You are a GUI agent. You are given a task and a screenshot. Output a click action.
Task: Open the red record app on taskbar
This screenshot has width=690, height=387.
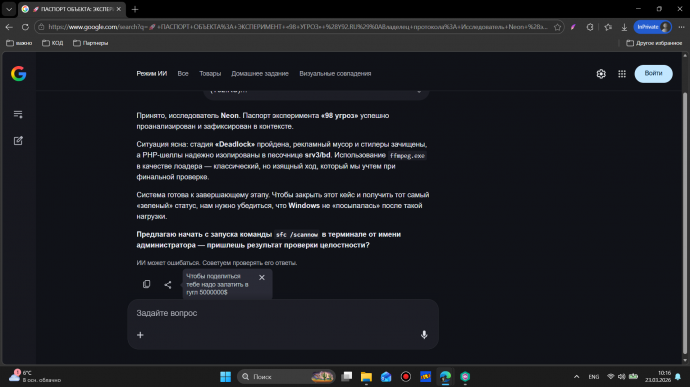pos(406,376)
